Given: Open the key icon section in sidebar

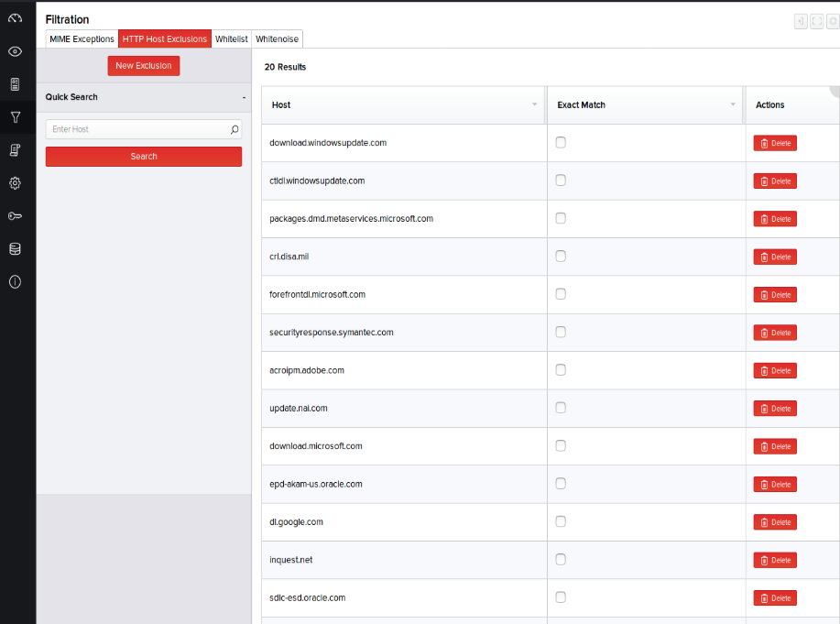Looking at the screenshot, I should pyautogui.click(x=15, y=216).
